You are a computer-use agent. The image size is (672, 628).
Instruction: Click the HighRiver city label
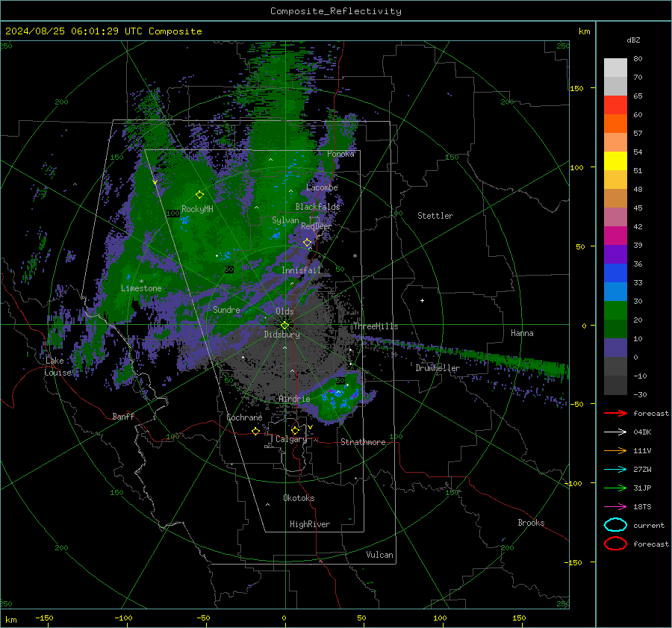310,524
